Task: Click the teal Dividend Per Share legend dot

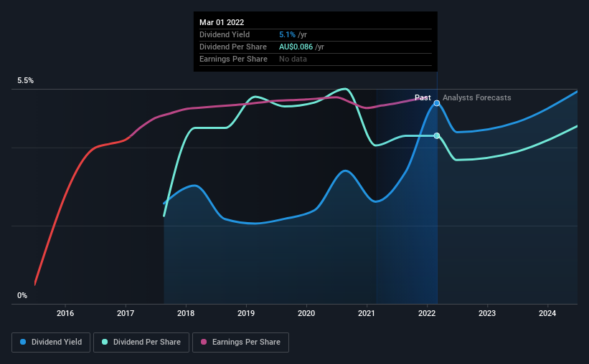Action: click(x=105, y=342)
